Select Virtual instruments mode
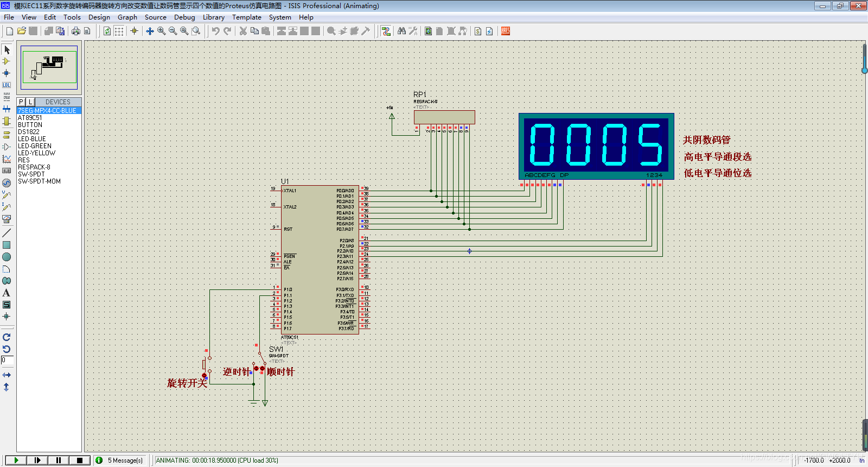 [x=7, y=219]
